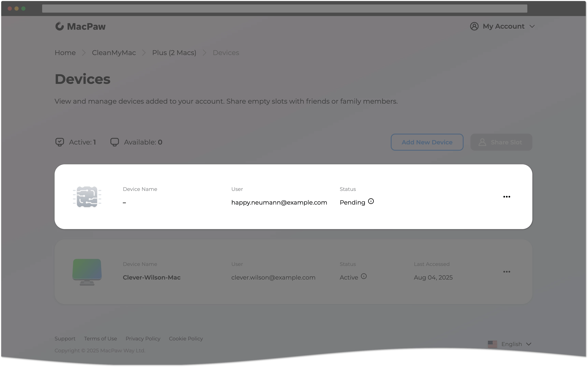This screenshot has height=367, width=588.
Task: Click the Available slots monitor icon
Action: click(x=115, y=142)
